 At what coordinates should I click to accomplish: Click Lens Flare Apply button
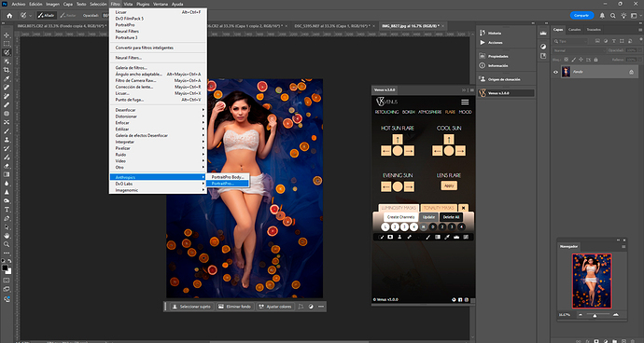pos(449,185)
